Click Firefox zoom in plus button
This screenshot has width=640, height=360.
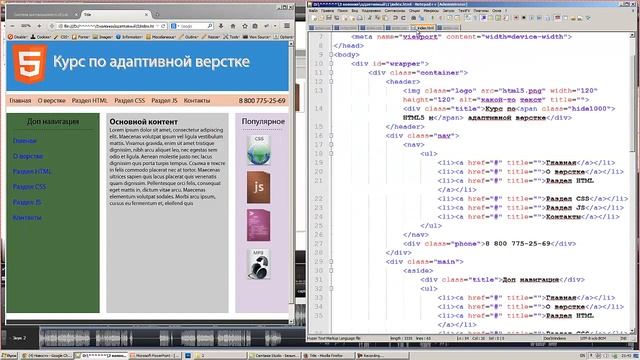click(x=39, y=26)
